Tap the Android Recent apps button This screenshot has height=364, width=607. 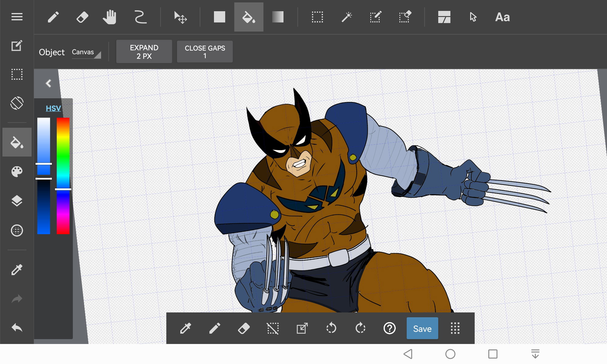(x=493, y=354)
